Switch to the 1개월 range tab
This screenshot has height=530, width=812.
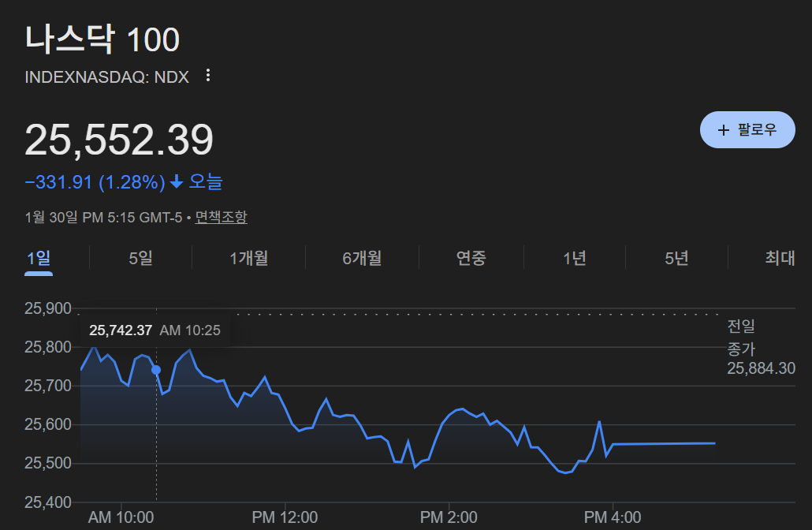click(249, 258)
